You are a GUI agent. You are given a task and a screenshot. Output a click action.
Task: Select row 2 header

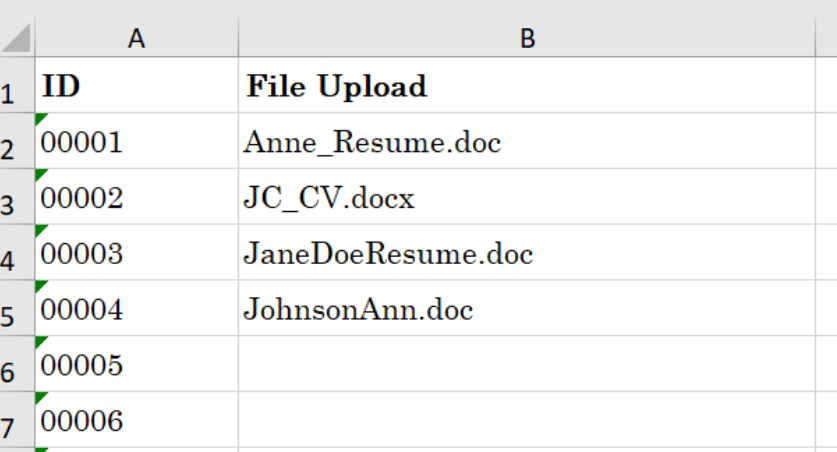(17, 141)
